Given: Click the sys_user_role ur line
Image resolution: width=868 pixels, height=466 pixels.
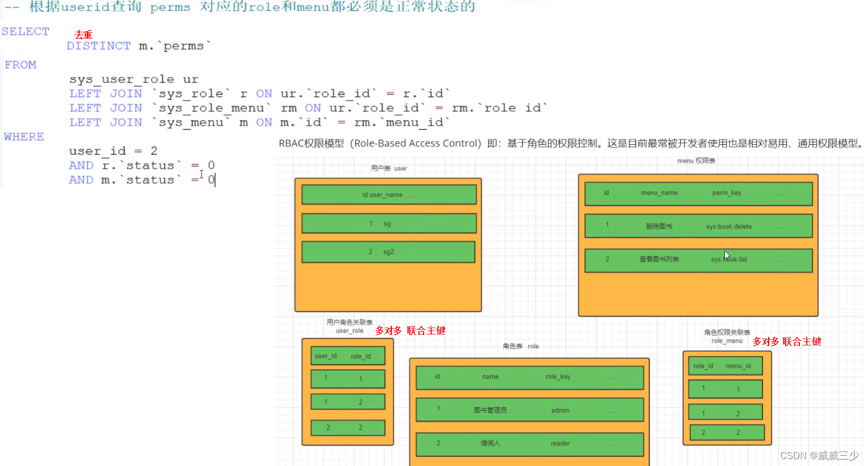Looking at the screenshot, I should [x=134, y=80].
